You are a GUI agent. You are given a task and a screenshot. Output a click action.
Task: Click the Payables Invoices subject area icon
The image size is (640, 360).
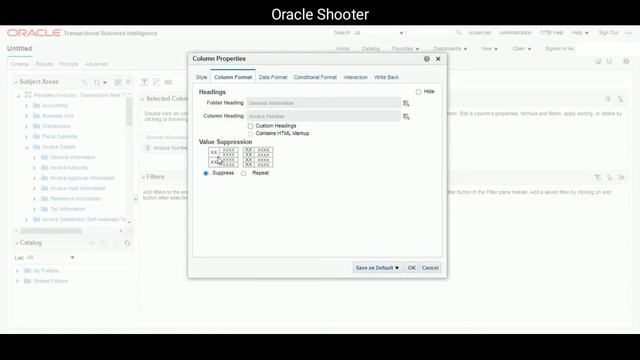point(28,95)
